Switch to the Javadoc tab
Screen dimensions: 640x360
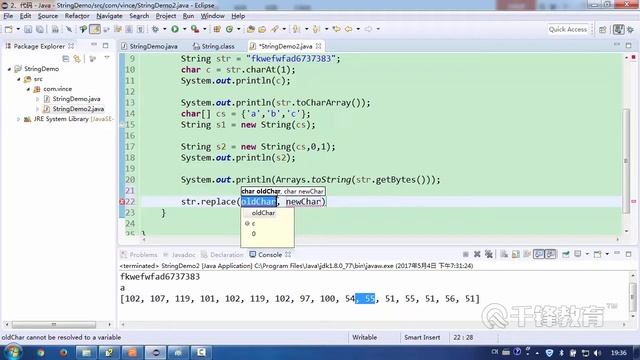pos(179,255)
